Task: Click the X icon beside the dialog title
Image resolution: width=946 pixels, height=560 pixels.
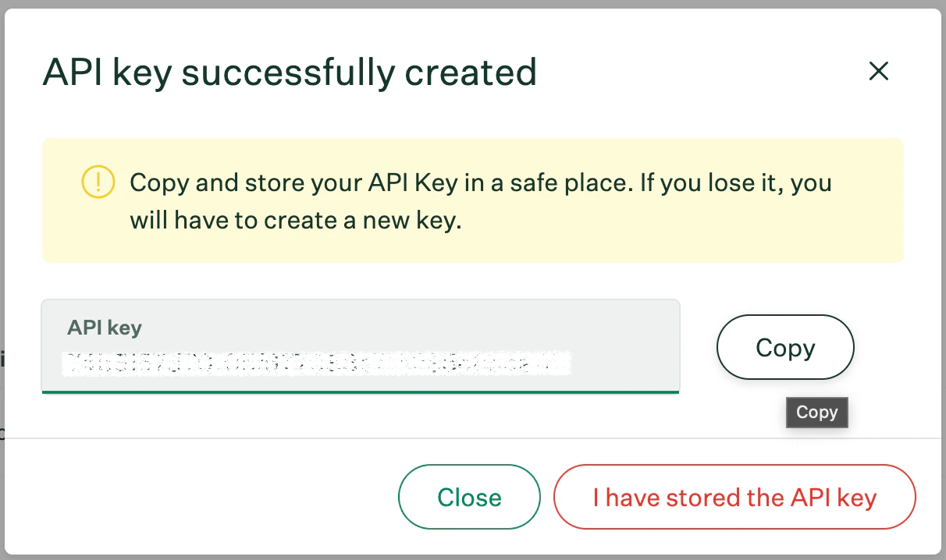Action: (879, 71)
